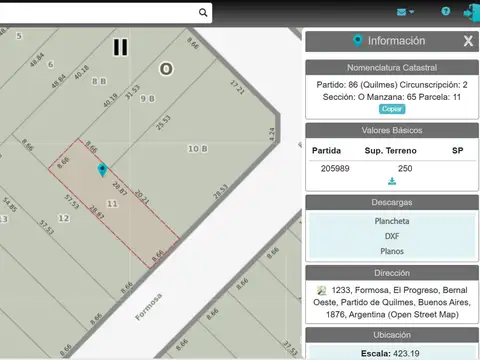The height and width of the screenshot is (360, 480).
Task: Select parcel 12 on the map
Action: tap(64, 218)
